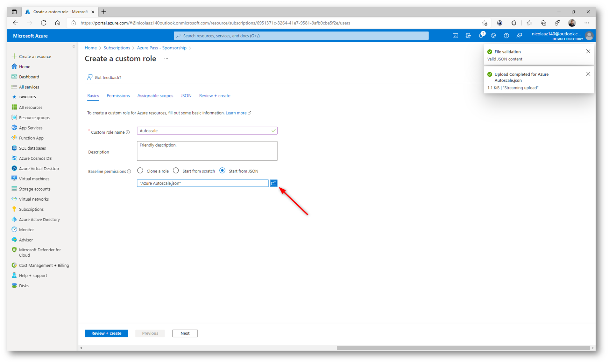Switch to the Basics tab
Viewport: 609px width, 364px height.
[x=93, y=95]
